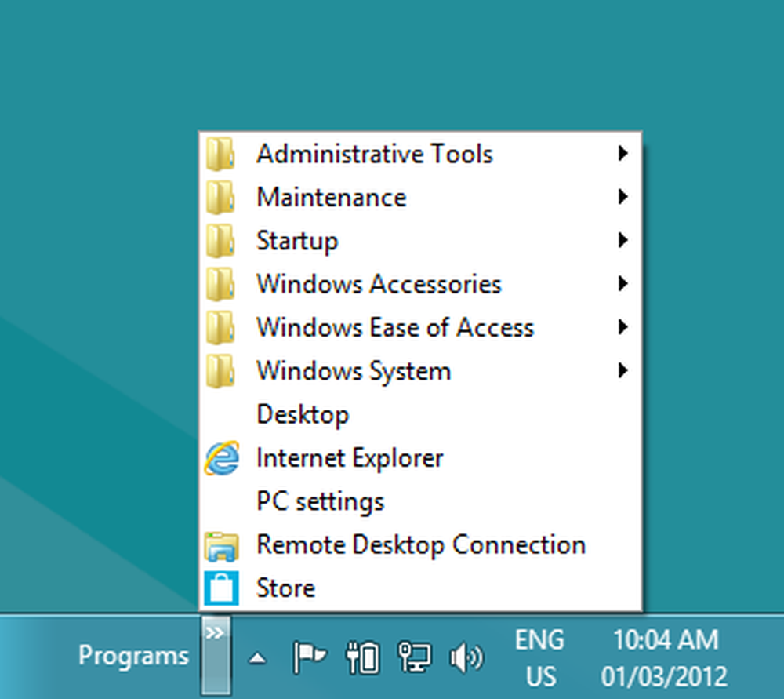Click the Store shopping bag icon

click(x=222, y=588)
